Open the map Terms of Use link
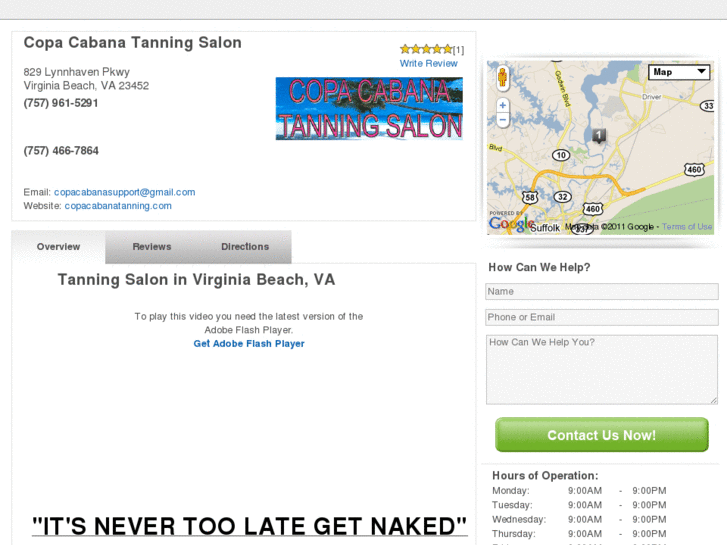727x545 pixels. tap(687, 227)
